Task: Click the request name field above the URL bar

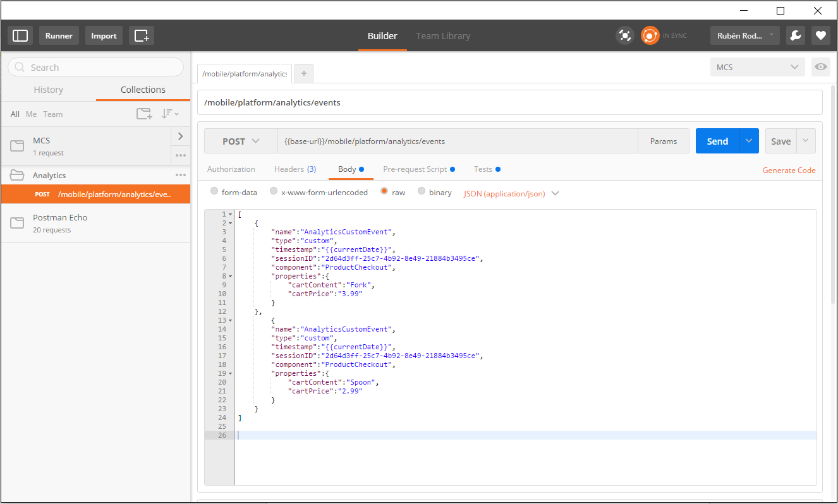Action: pyautogui.click(x=510, y=102)
